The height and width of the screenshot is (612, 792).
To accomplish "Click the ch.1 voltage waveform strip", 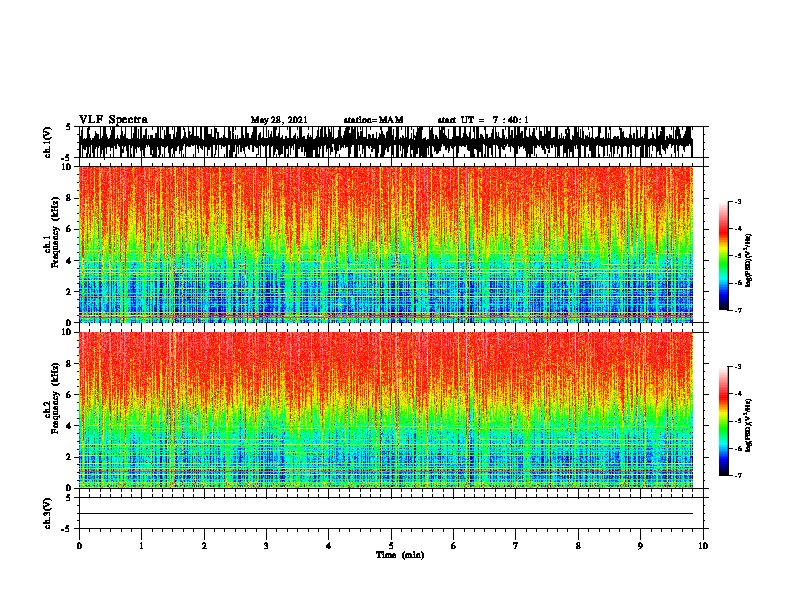I will 386,142.
